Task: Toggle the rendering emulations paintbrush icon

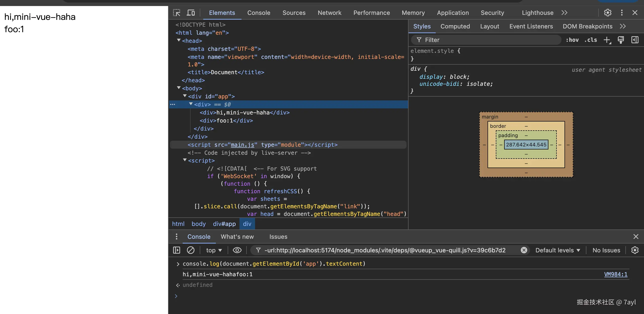Action: tap(621, 40)
